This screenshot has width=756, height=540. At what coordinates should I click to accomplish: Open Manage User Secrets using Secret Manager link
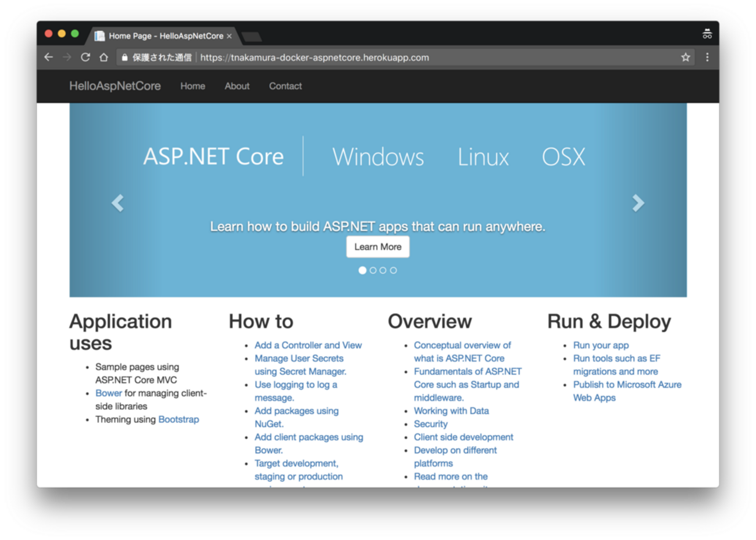pos(300,365)
